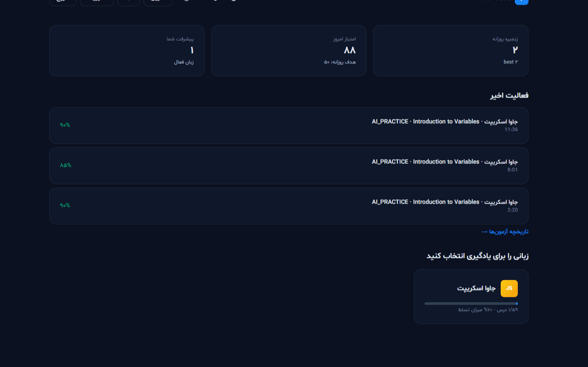Image resolution: width=588 pixels, height=367 pixels.
Task: Click the JavaScript course progress bar
Action: 471,303
